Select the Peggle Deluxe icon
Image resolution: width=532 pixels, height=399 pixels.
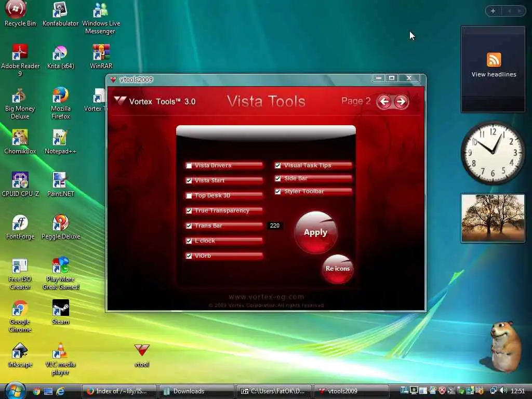(60, 228)
